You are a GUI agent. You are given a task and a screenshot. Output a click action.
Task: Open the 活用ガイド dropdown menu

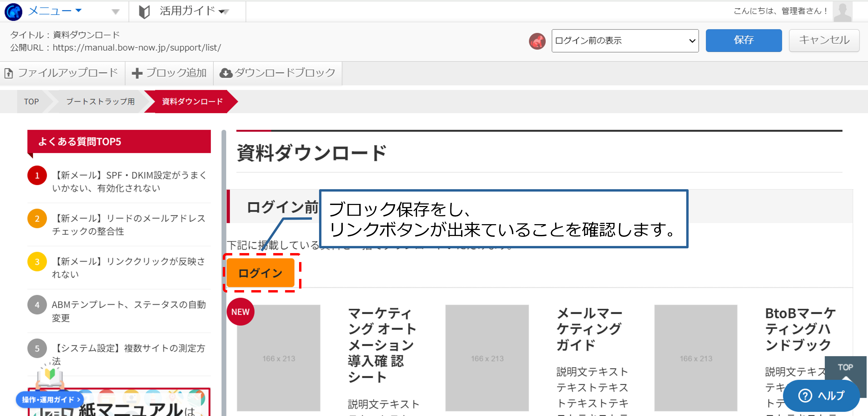(x=194, y=11)
